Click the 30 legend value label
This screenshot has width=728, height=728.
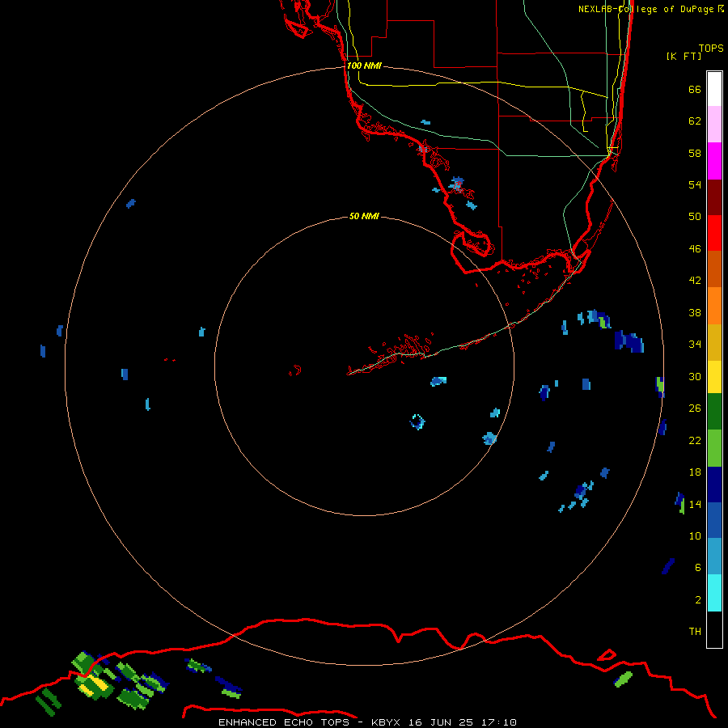coord(695,376)
